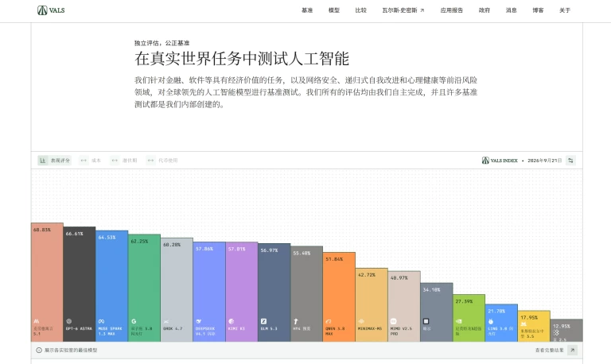Click the Google logo on the 62.25% bar
The image size is (611, 364).
[x=134, y=322]
